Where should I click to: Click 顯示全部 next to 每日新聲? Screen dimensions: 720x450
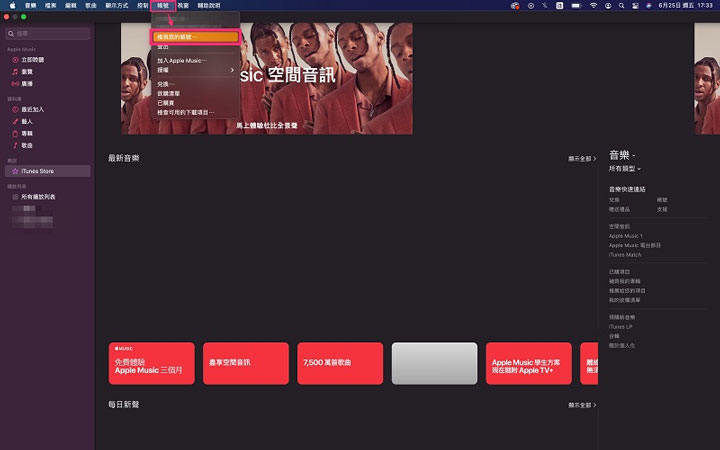coord(582,405)
